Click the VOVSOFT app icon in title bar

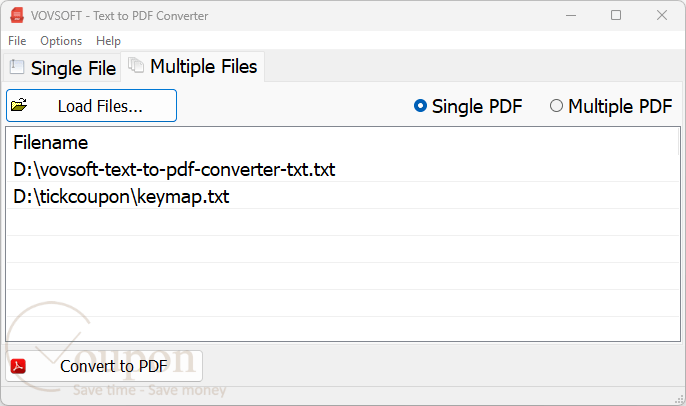pyautogui.click(x=17, y=15)
